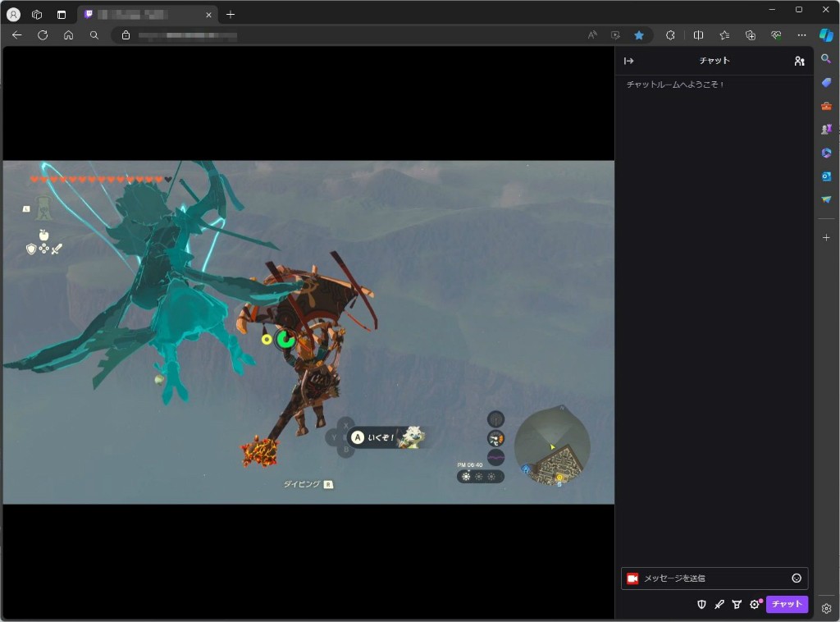This screenshot has height=622, width=840.
Task: Open channel points rewards icon
Action: (737, 604)
